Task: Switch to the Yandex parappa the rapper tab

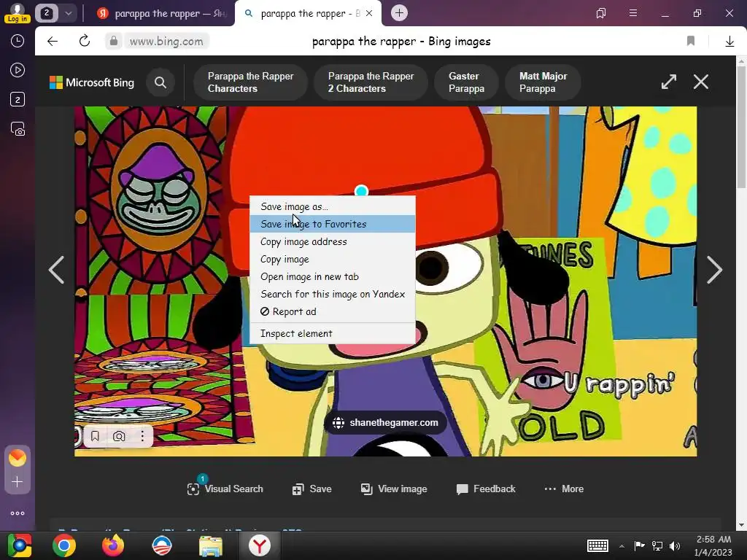Action: click(162, 13)
